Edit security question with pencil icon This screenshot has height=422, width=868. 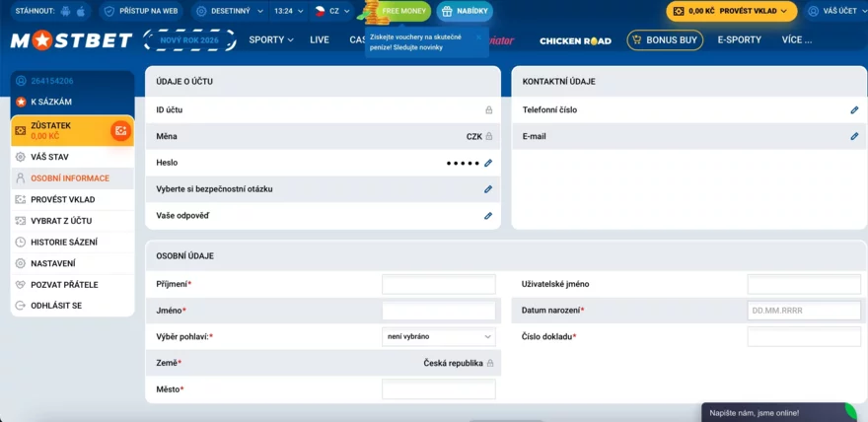(487, 189)
